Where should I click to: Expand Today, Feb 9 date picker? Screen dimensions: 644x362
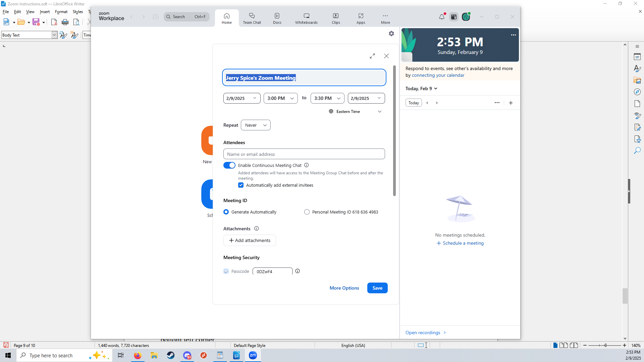point(422,88)
